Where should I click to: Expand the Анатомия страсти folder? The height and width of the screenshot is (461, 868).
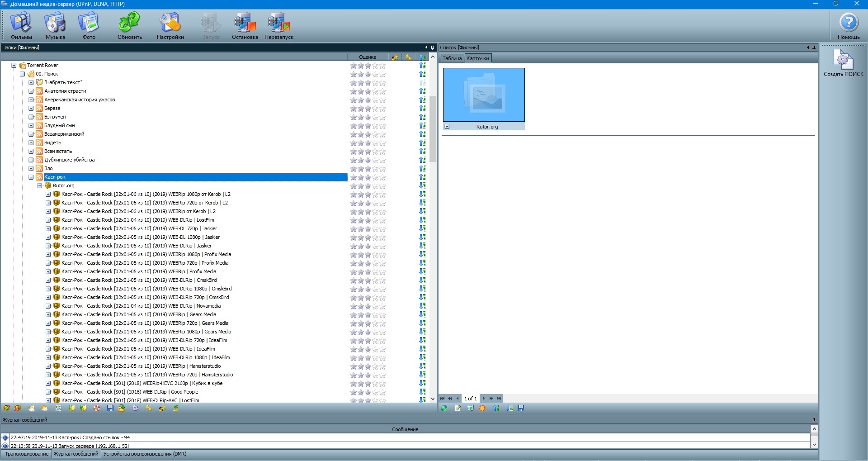tap(31, 91)
